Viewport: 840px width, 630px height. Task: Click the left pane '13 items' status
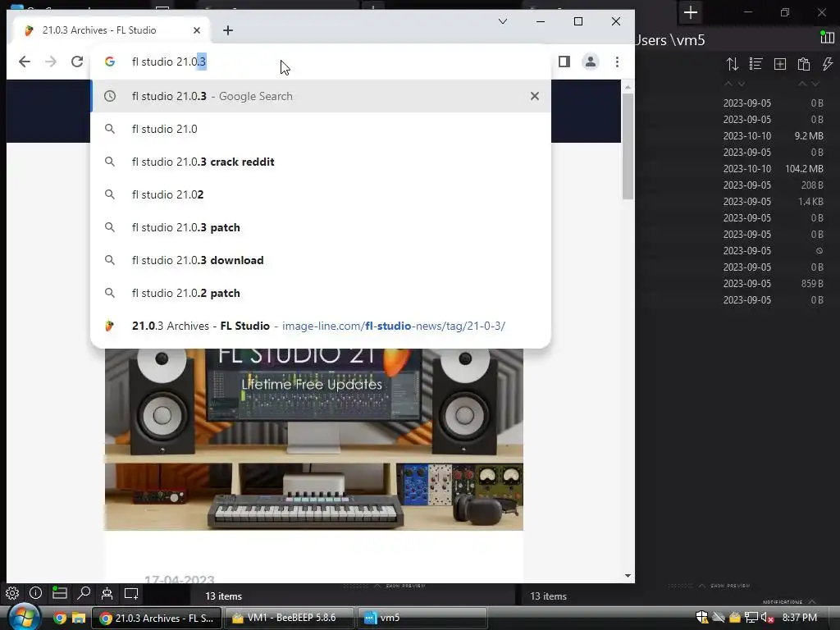tap(223, 596)
